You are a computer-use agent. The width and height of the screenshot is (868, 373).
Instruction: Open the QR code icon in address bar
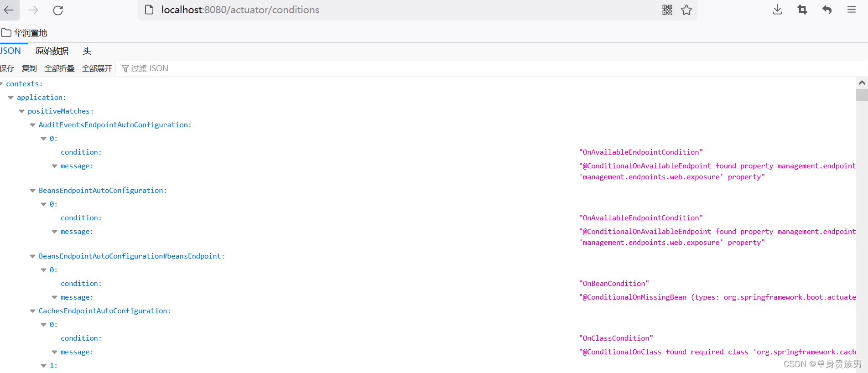click(667, 10)
